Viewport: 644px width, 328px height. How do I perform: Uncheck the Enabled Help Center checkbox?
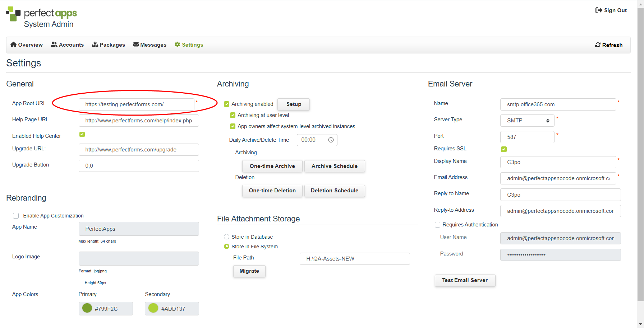coord(82,135)
